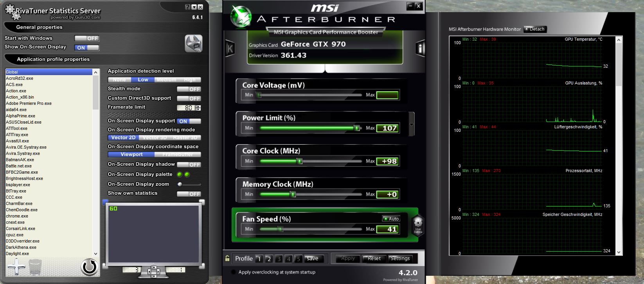
Task: Click the second green OSD palette dot
Action: (x=187, y=174)
